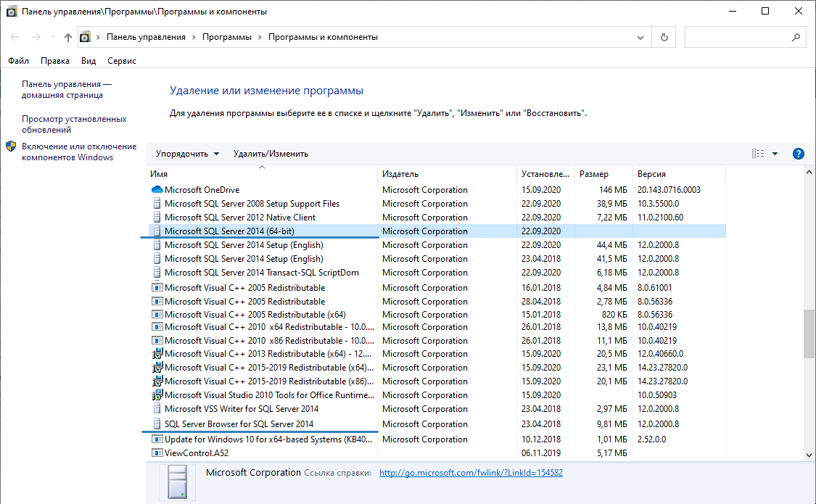816x504 pixels.
Task: Click the Microsoft OneDrive cloud icon
Action: pyautogui.click(x=157, y=190)
